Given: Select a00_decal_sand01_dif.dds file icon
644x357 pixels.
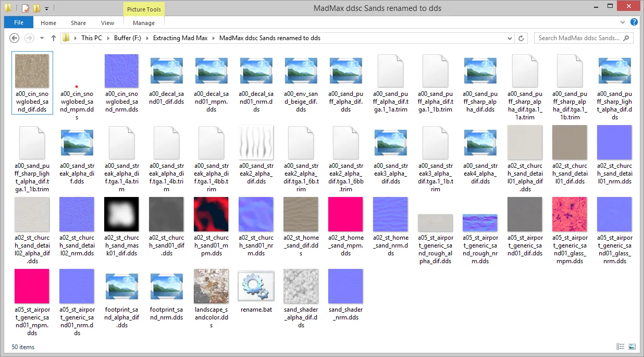Looking at the screenshot, I should coord(167,71).
